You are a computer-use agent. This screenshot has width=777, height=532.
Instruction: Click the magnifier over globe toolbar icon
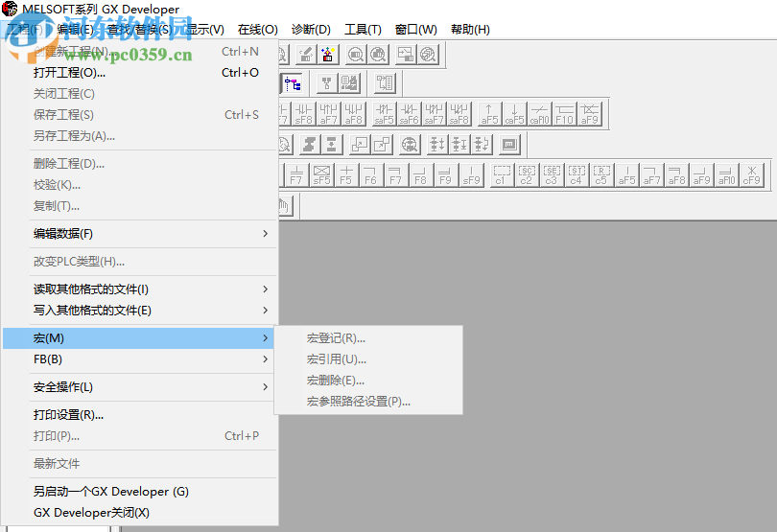pos(410,145)
